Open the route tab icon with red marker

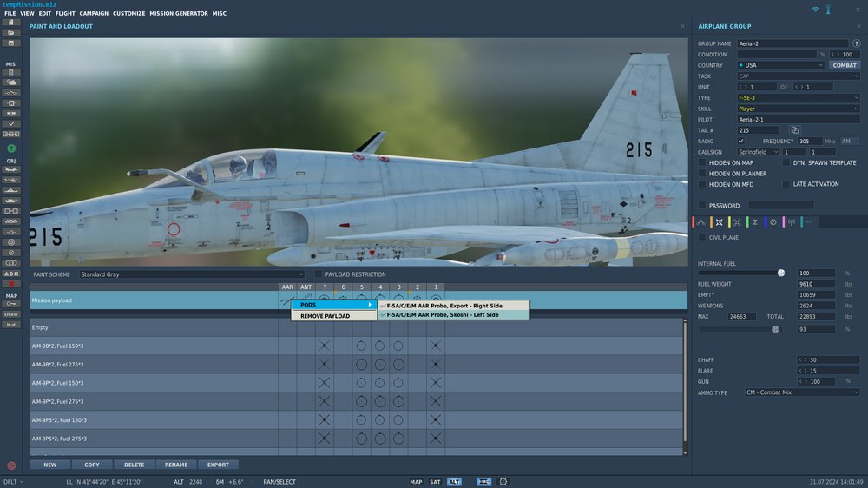tap(700, 222)
